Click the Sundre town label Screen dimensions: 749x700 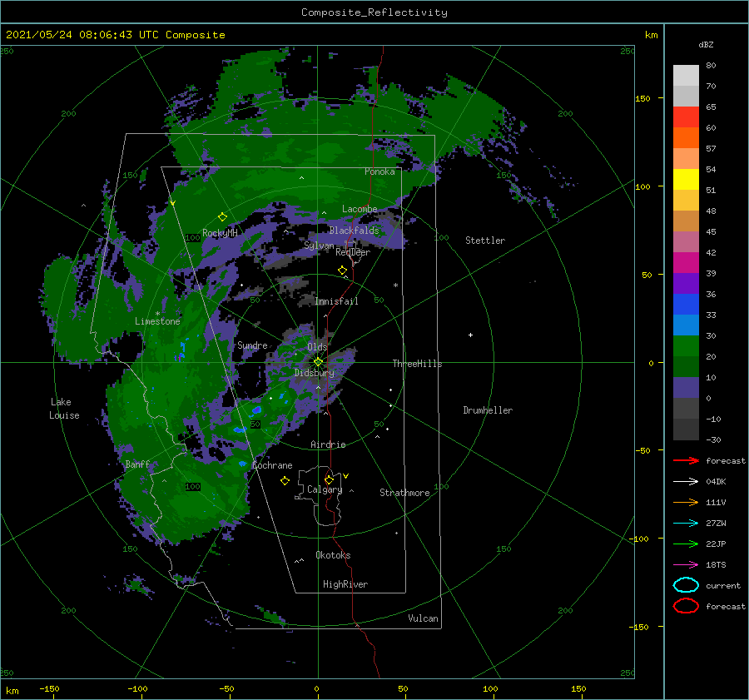pyautogui.click(x=252, y=345)
